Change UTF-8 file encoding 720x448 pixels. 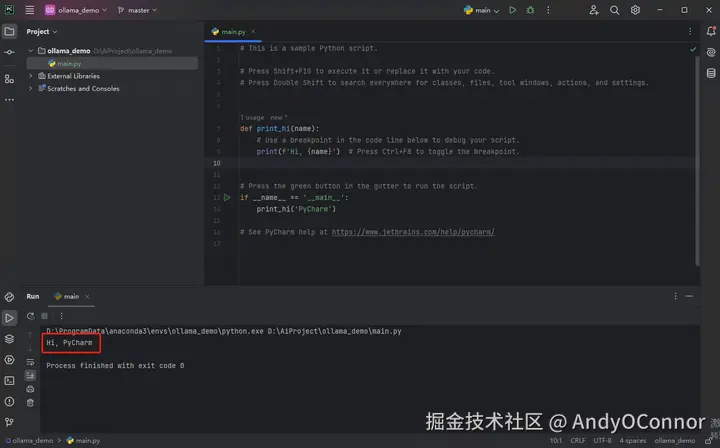pos(602,441)
